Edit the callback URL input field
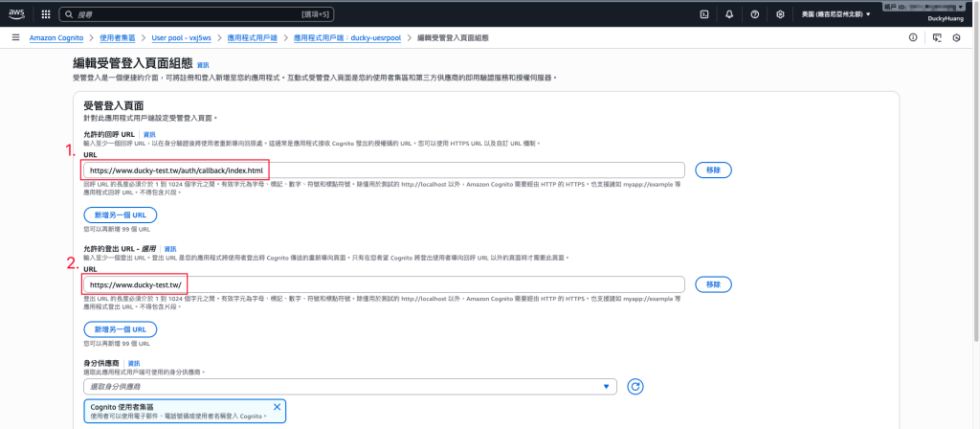 pyautogui.click(x=384, y=170)
